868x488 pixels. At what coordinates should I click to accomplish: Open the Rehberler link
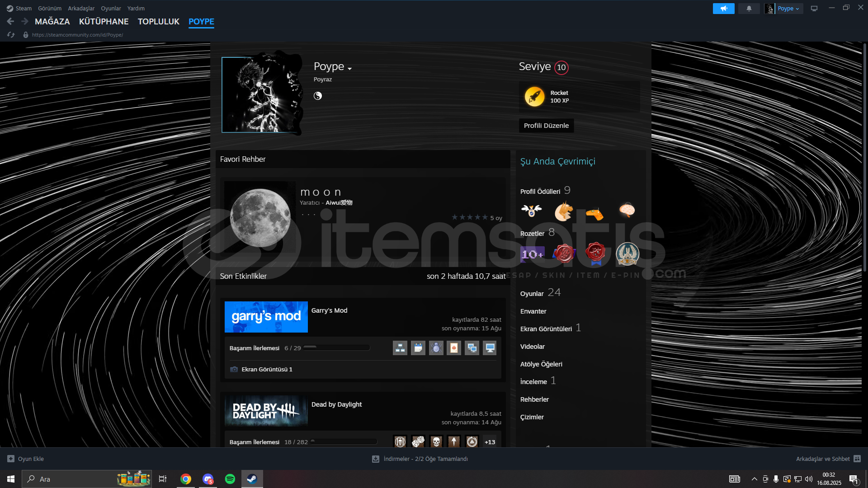pos(534,399)
